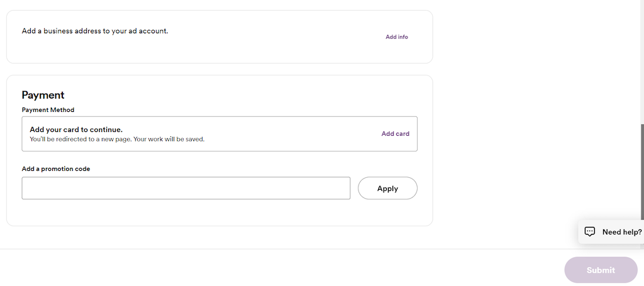This screenshot has height=286, width=644.
Task: Click the Add info link
Action: [396, 37]
